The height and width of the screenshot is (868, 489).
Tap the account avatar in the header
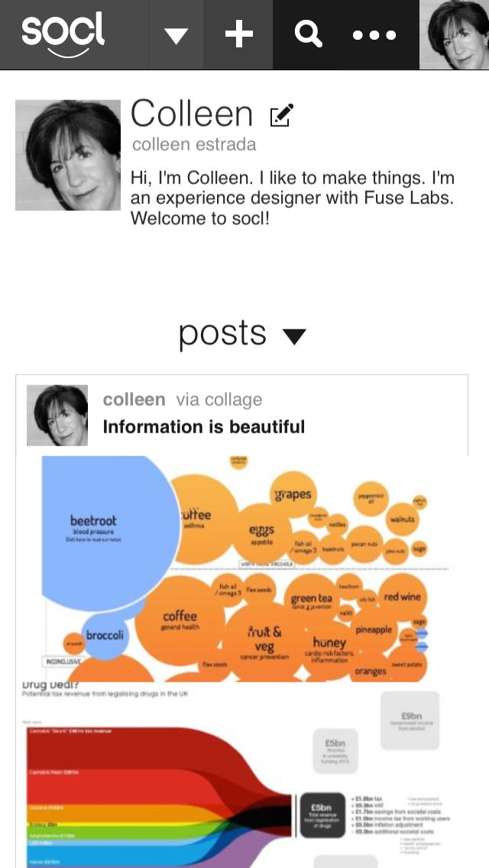pyautogui.click(x=454, y=34)
